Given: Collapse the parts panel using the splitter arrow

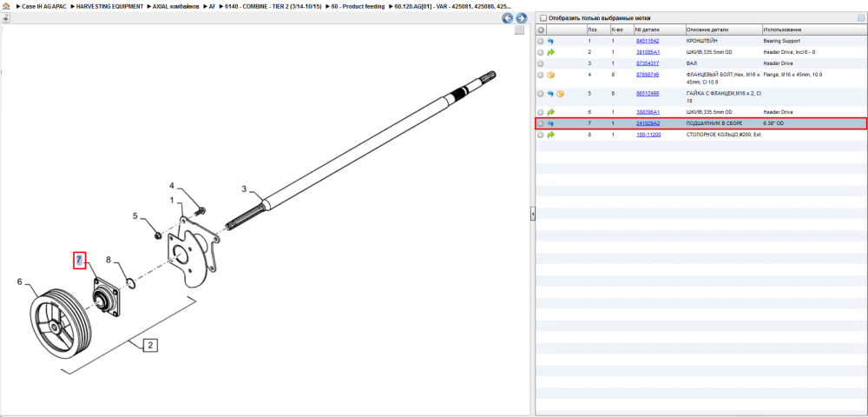Looking at the screenshot, I should click(532, 213).
